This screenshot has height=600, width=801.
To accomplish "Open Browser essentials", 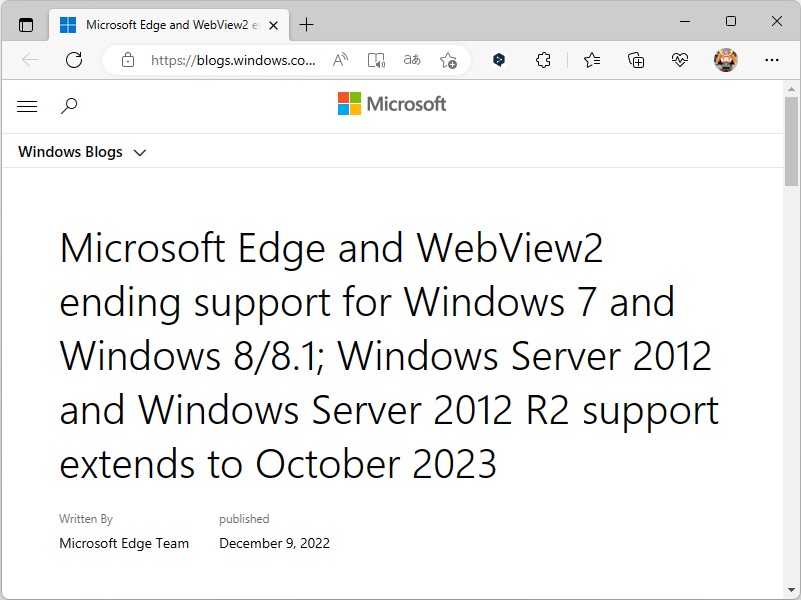I will pos(679,60).
